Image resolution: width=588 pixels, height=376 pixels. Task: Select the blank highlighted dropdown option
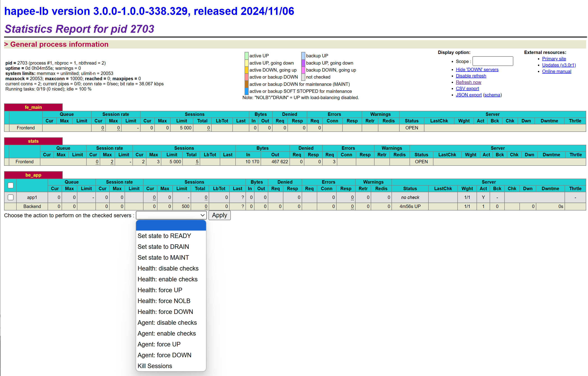[171, 225]
